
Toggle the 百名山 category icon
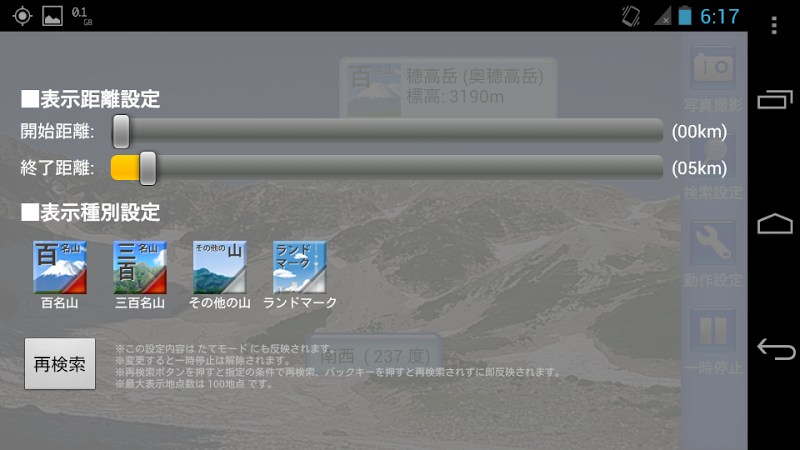[x=60, y=267]
